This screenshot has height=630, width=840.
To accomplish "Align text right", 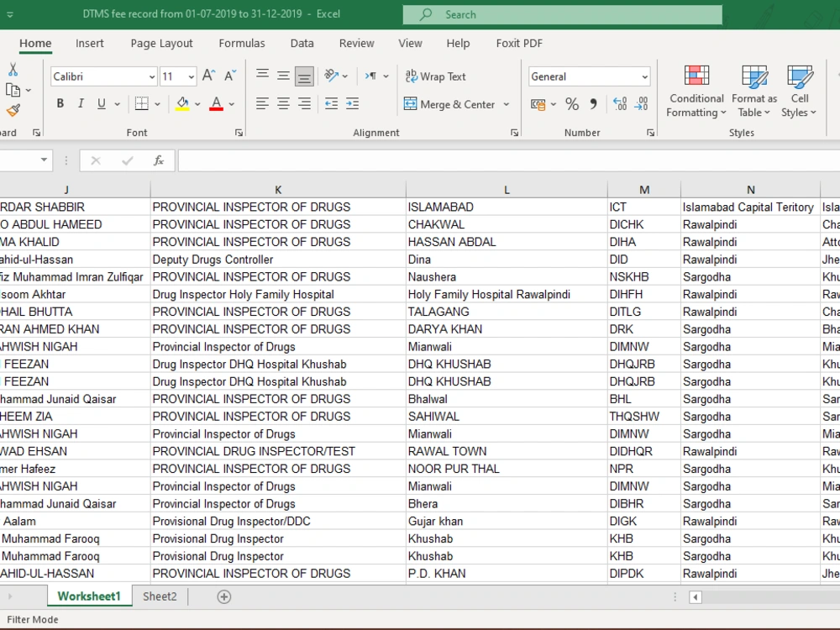I will 304,103.
